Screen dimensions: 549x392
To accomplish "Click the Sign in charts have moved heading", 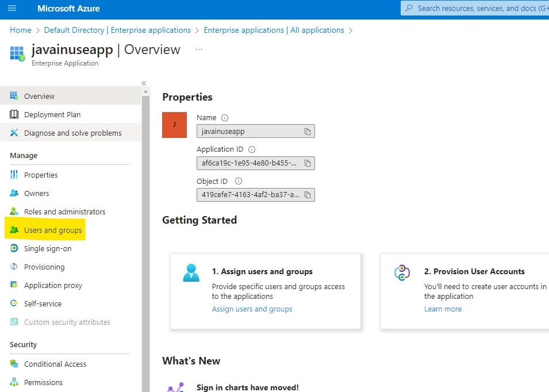I will pos(248,387).
